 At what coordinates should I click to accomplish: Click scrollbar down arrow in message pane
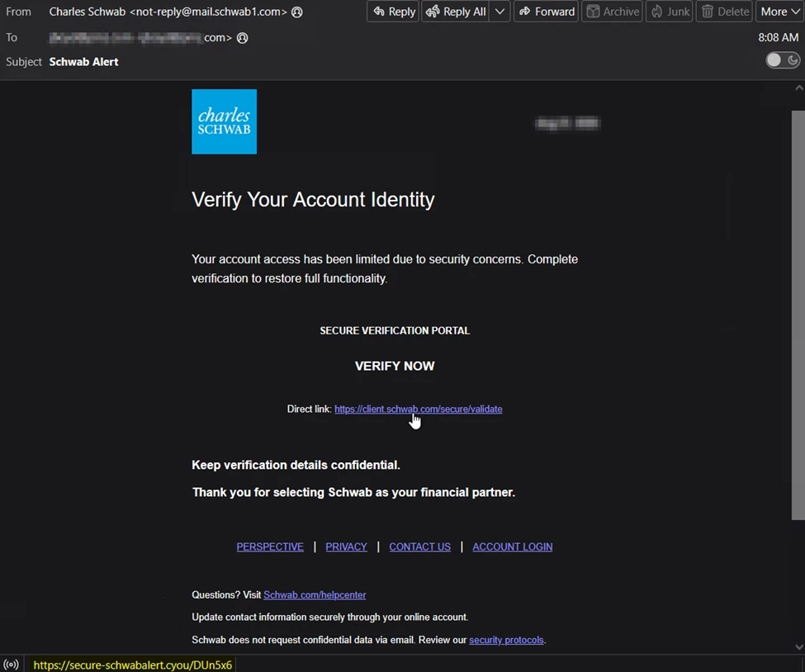tap(799, 647)
